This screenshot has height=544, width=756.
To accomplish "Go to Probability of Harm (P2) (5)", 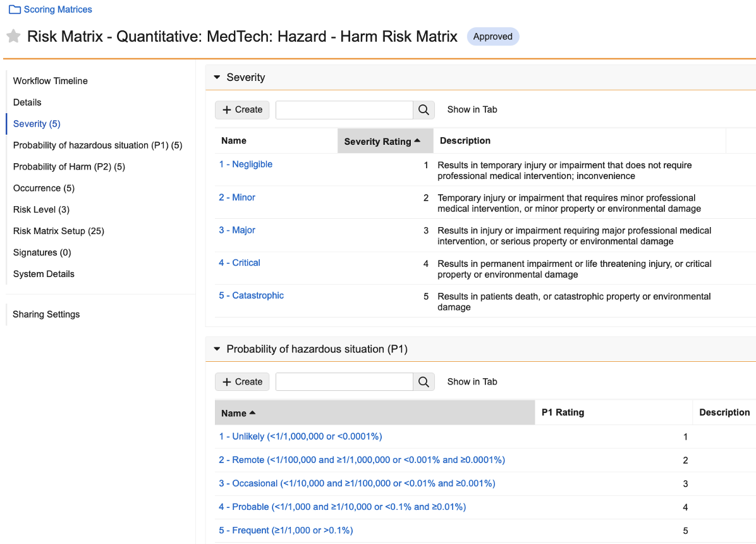I will tap(69, 166).
